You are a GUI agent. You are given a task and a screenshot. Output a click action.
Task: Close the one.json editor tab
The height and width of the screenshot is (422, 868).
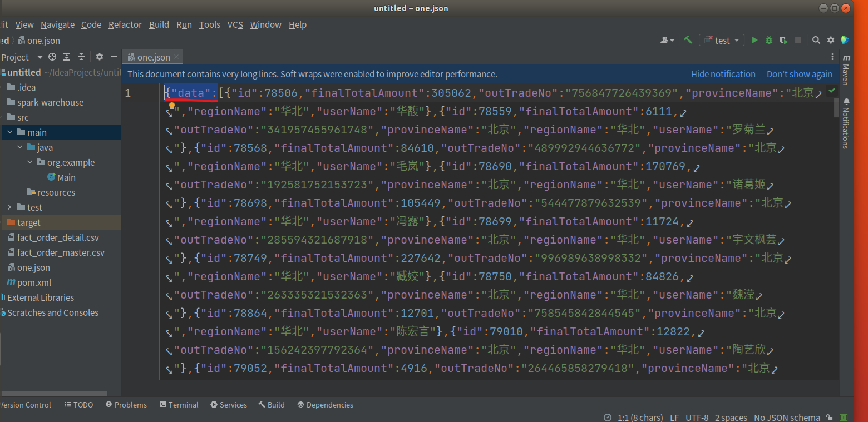(176, 57)
